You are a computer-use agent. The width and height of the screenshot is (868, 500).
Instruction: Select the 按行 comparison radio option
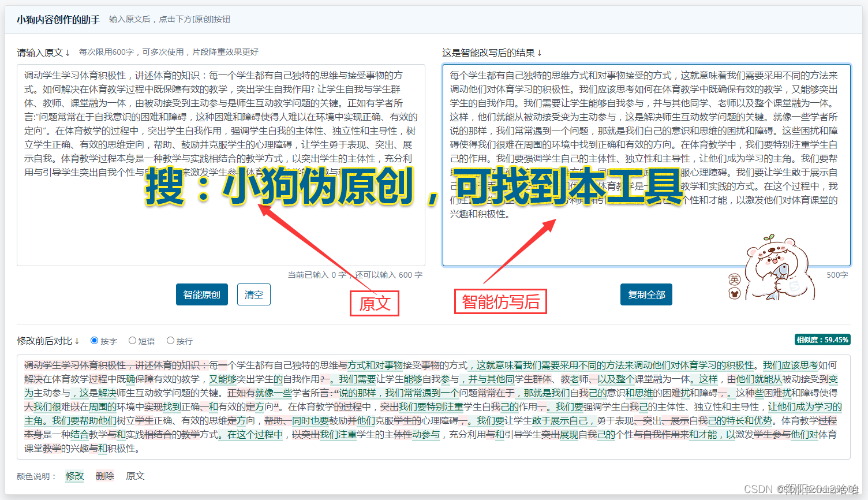pyautogui.click(x=170, y=341)
